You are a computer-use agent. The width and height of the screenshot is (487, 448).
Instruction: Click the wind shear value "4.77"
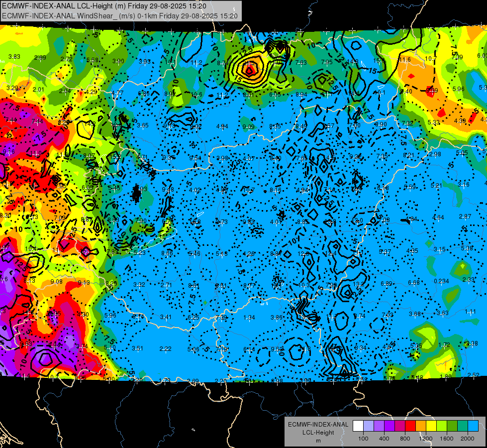pyautogui.click(x=117, y=93)
